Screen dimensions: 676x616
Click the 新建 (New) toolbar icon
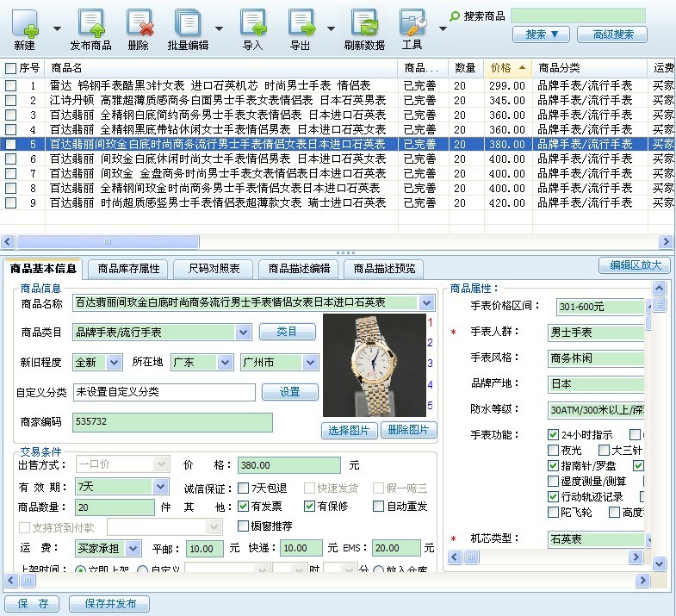(x=24, y=23)
